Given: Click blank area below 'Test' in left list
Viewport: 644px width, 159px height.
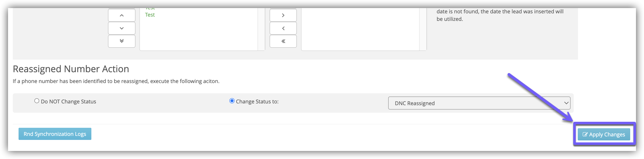Looking at the screenshot, I should click(198, 35).
